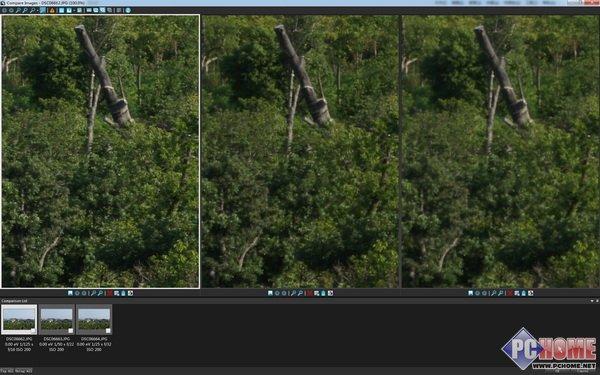Click the last icon in the right pane toolbar
Image resolution: width=600 pixels, height=375 pixels.
point(530,293)
